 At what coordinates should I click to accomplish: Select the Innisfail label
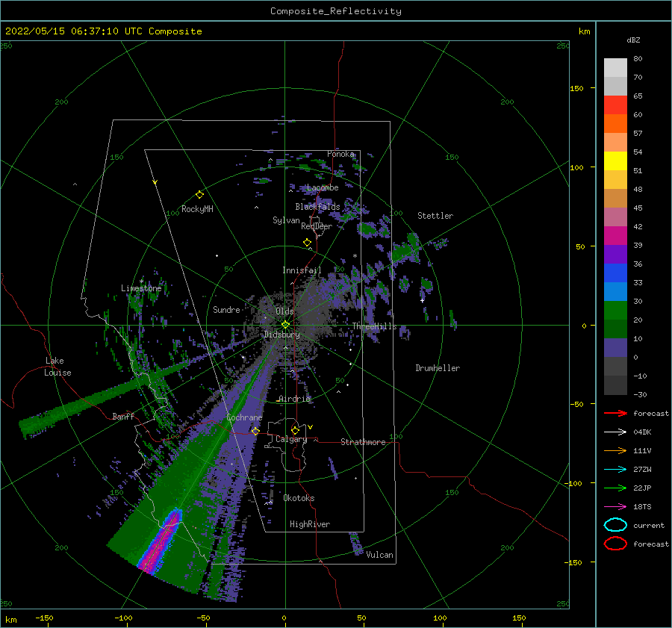point(302,270)
